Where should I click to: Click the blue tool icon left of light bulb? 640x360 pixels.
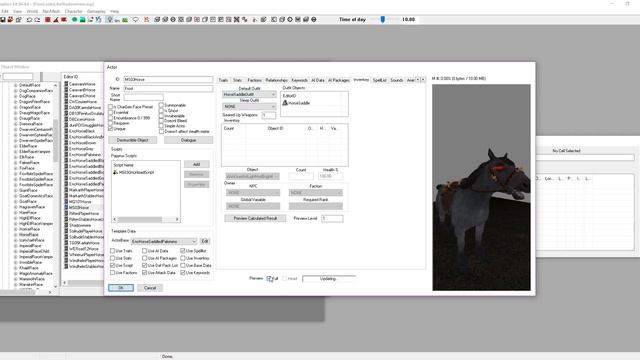[98, 20]
